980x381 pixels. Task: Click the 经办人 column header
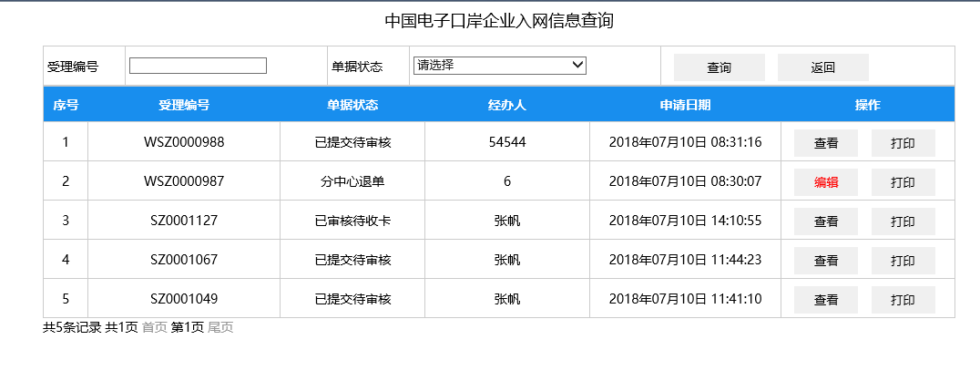coord(507,105)
